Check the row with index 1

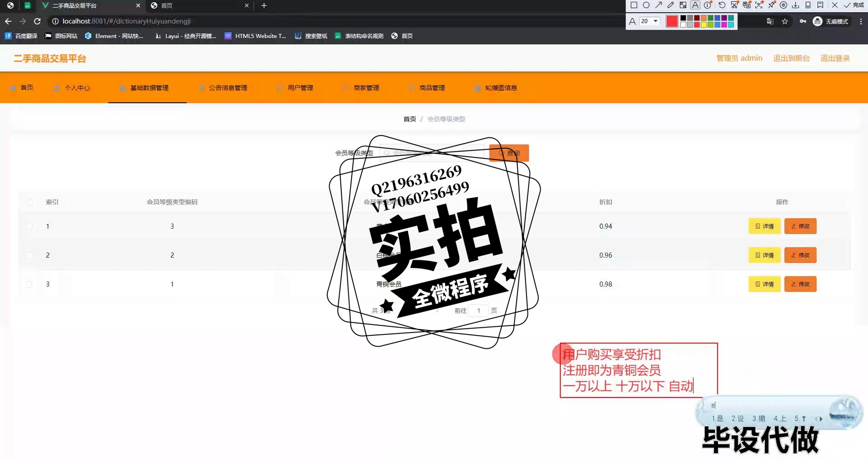tap(29, 226)
